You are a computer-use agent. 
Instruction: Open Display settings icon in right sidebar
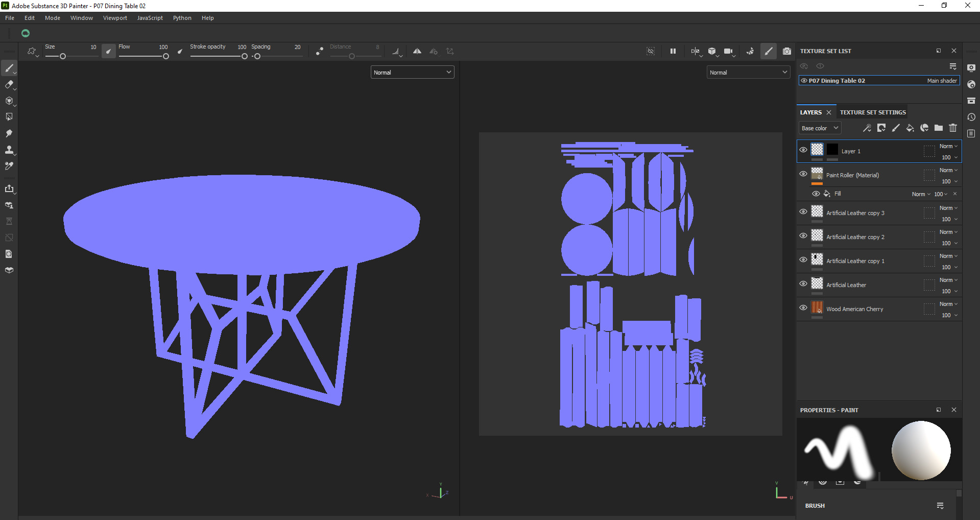click(x=971, y=68)
